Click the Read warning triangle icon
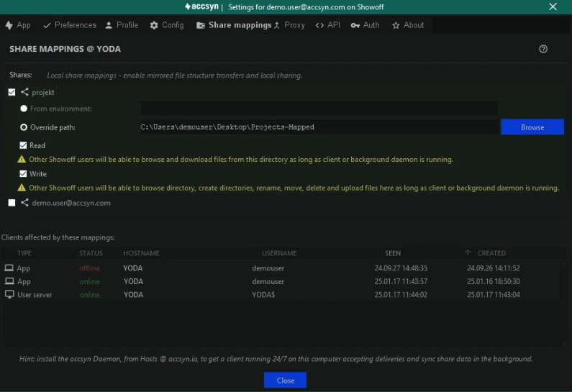This screenshot has height=392, width=572. click(x=22, y=159)
